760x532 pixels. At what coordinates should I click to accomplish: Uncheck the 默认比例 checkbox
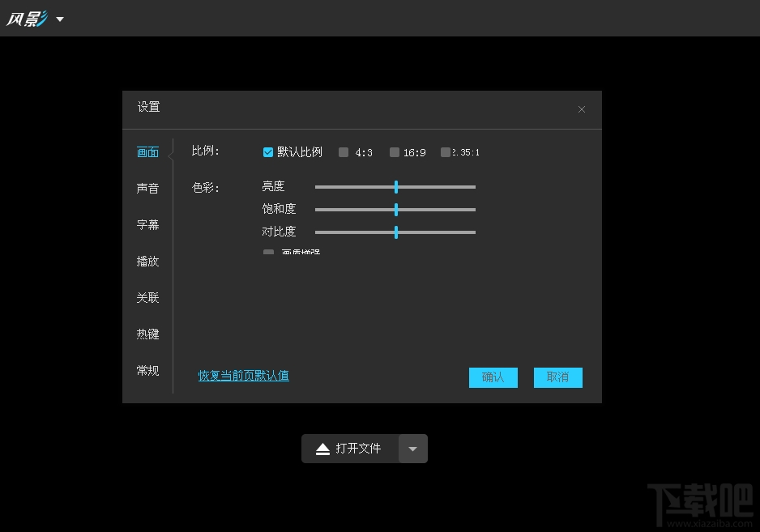click(x=267, y=151)
